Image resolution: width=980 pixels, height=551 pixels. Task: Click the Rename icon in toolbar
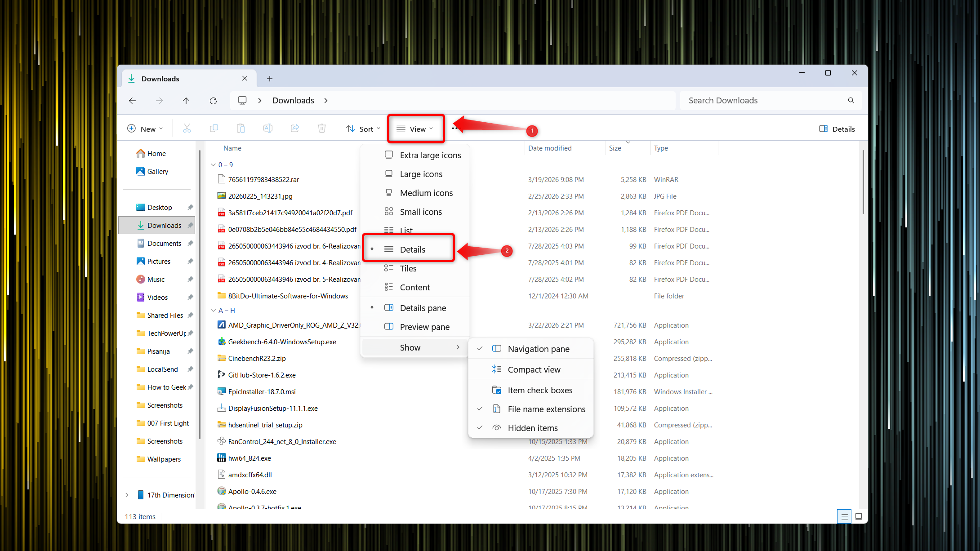coord(268,129)
